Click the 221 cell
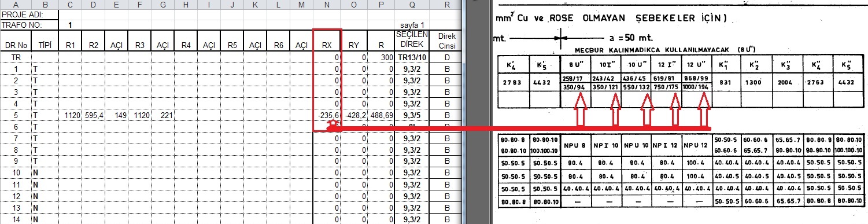 point(162,116)
